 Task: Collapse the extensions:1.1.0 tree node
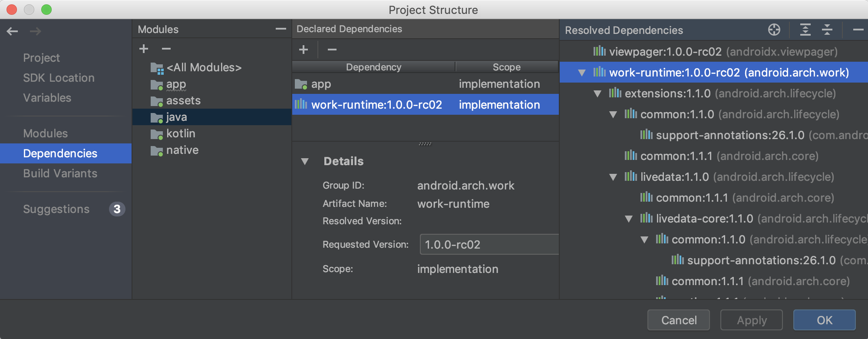click(x=597, y=93)
